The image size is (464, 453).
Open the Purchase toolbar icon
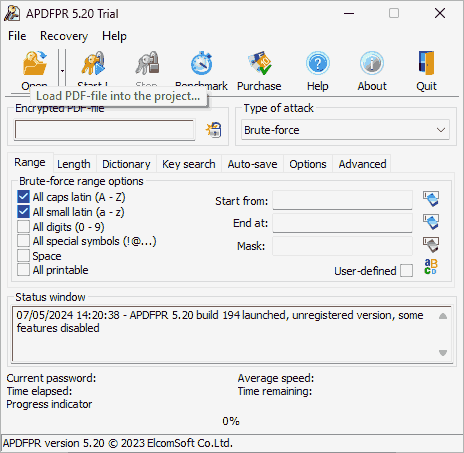tap(259, 63)
